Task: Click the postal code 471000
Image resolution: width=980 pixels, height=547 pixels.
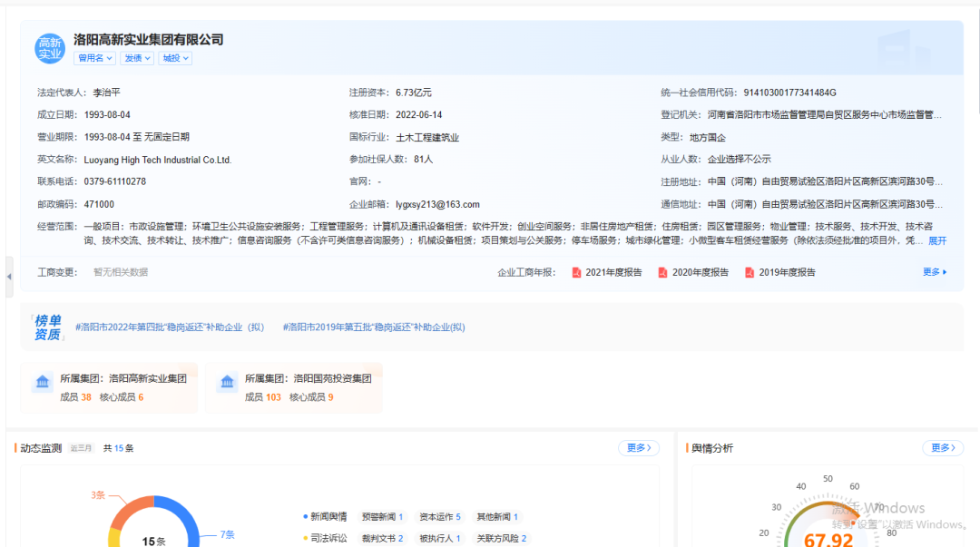Action: (x=100, y=204)
